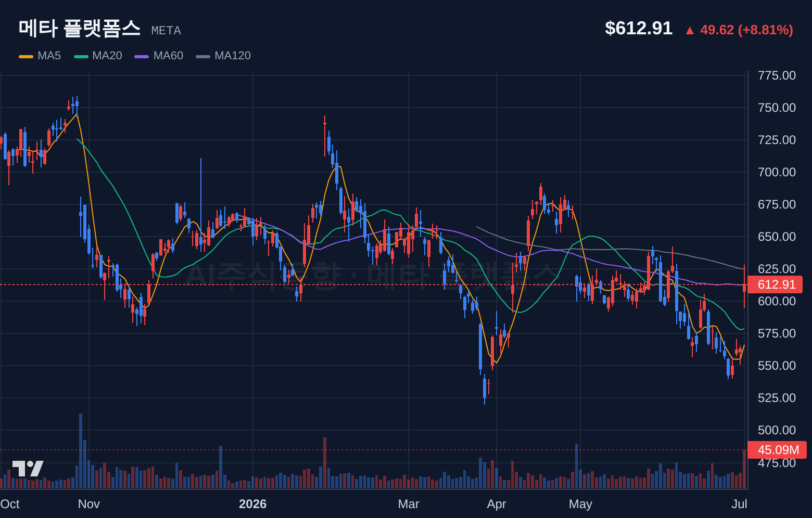The width and height of the screenshot is (812, 518).
Task: Click the red up-triangle price change icon
Action: pyautogui.click(x=690, y=31)
